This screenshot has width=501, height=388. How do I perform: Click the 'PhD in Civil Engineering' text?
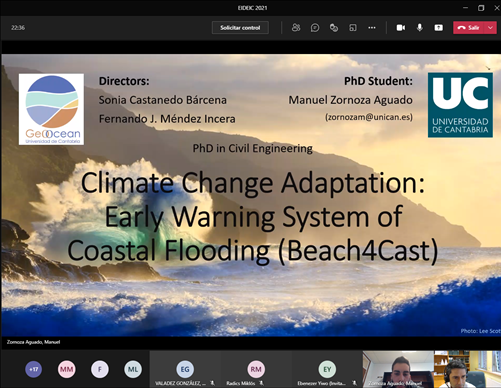pos(253,148)
